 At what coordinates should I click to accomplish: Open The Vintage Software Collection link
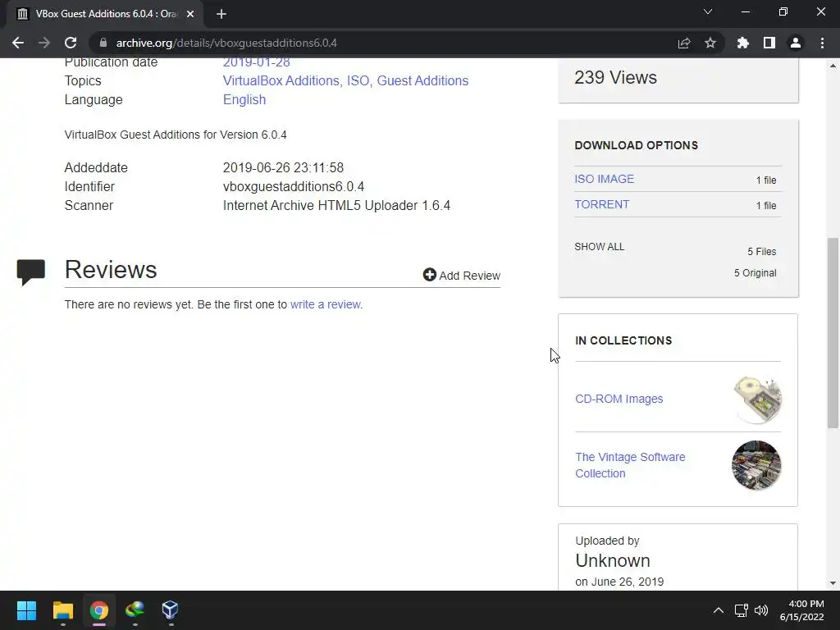630,465
